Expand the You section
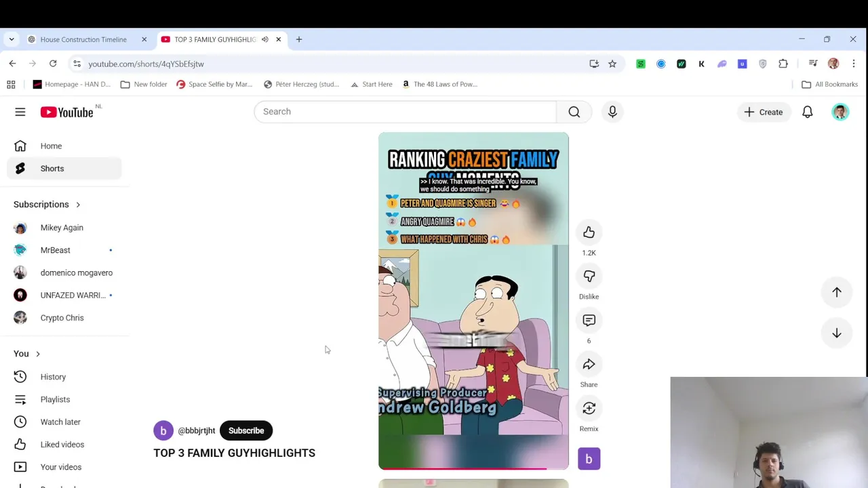 click(x=27, y=354)
